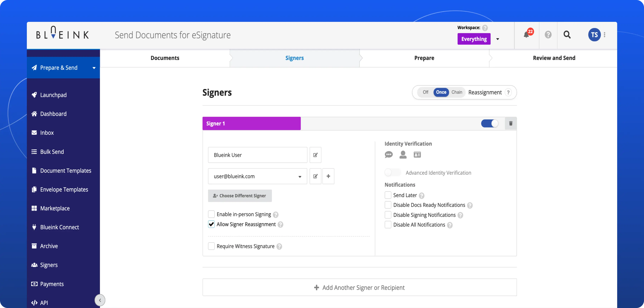Screen dimensions: 644x308
Task: Expand the Prepare & Send menu
Action: coord(63,68)
